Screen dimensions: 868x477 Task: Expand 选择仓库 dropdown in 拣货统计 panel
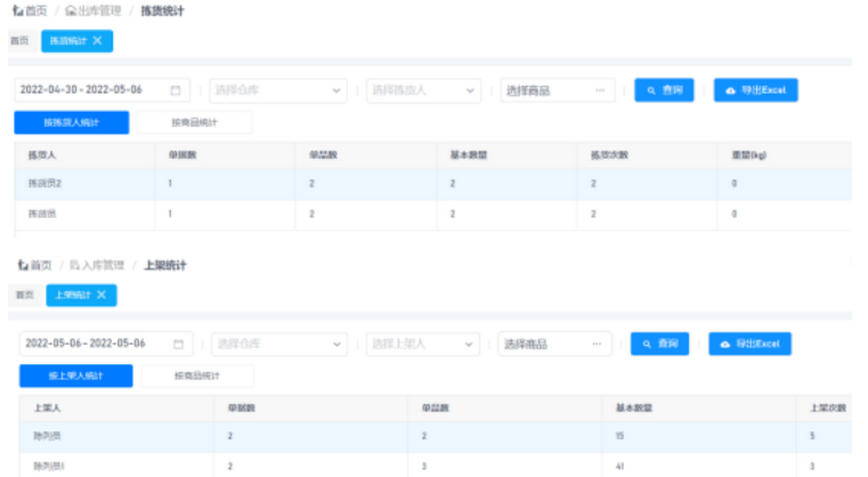278,90
